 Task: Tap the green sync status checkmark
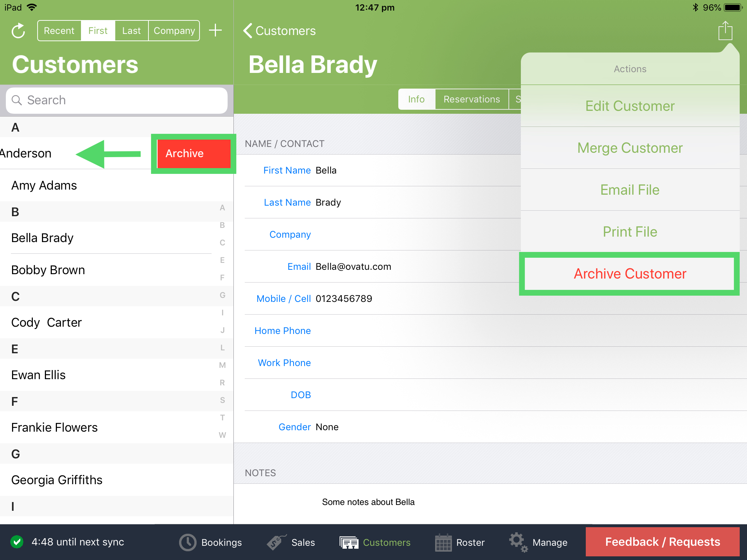[17, 542]
